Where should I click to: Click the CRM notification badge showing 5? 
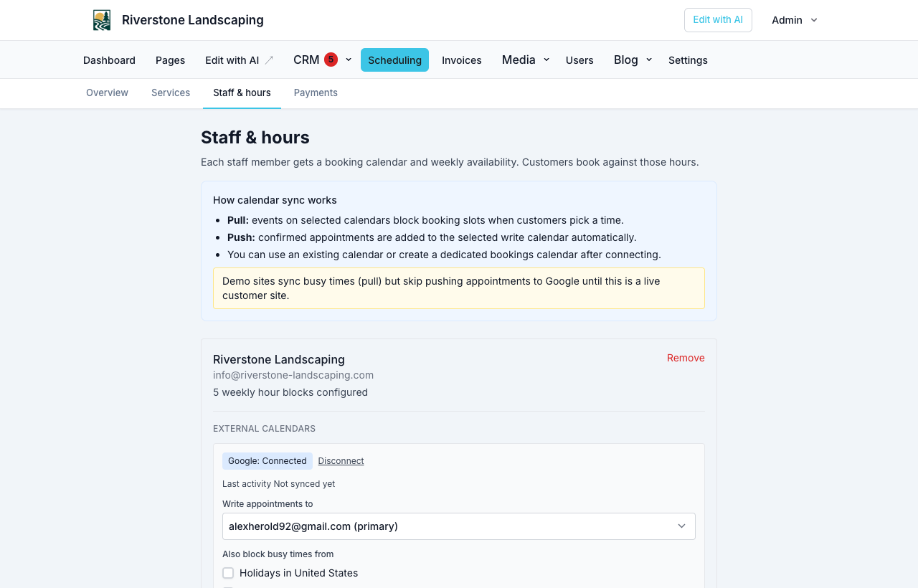(x=331, y=60)
